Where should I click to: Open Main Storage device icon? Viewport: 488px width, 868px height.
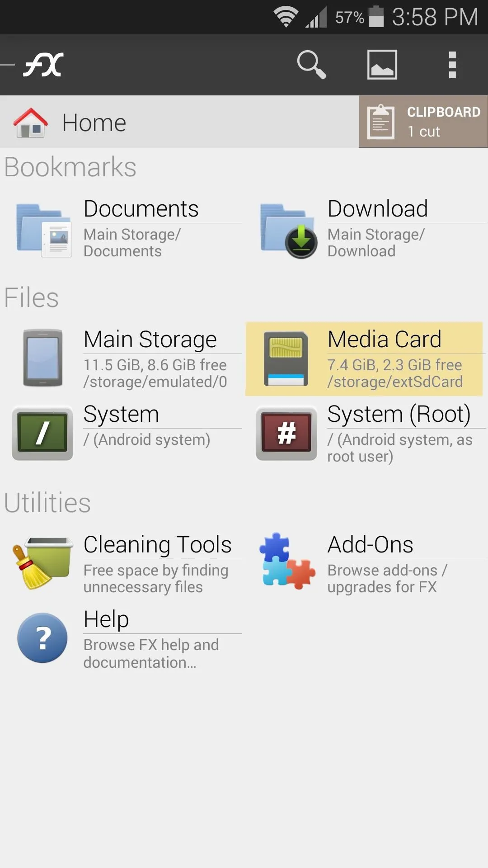coord(43,358)
